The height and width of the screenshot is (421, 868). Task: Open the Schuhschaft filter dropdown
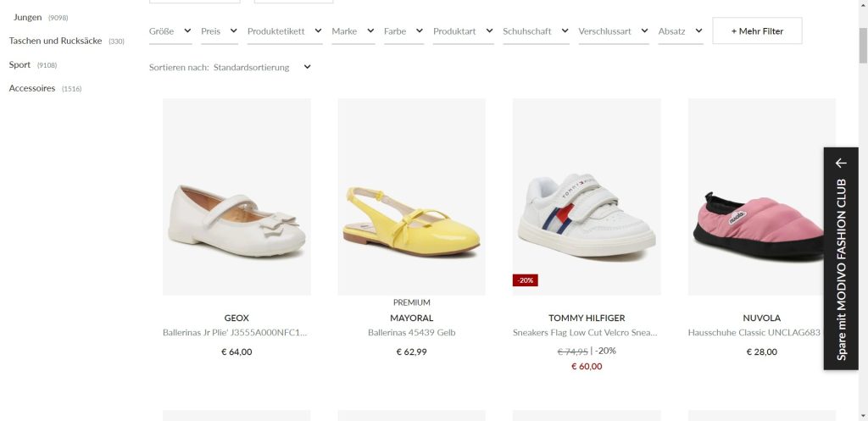(535, 31)
